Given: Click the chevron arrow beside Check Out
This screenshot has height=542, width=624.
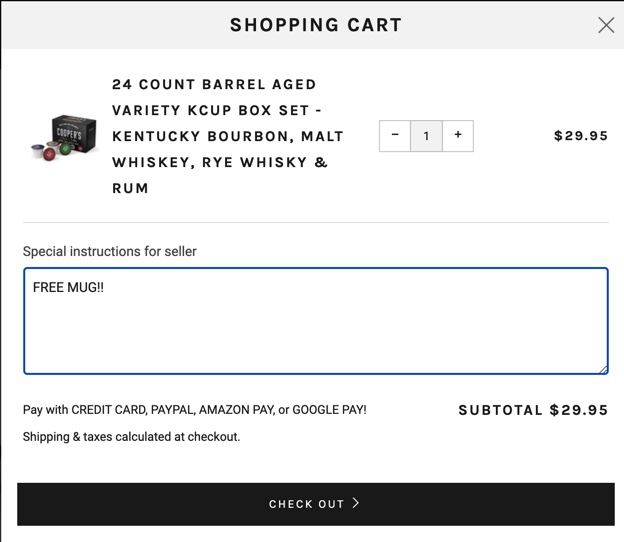Looking at the screenshot, I should (356, 503).
